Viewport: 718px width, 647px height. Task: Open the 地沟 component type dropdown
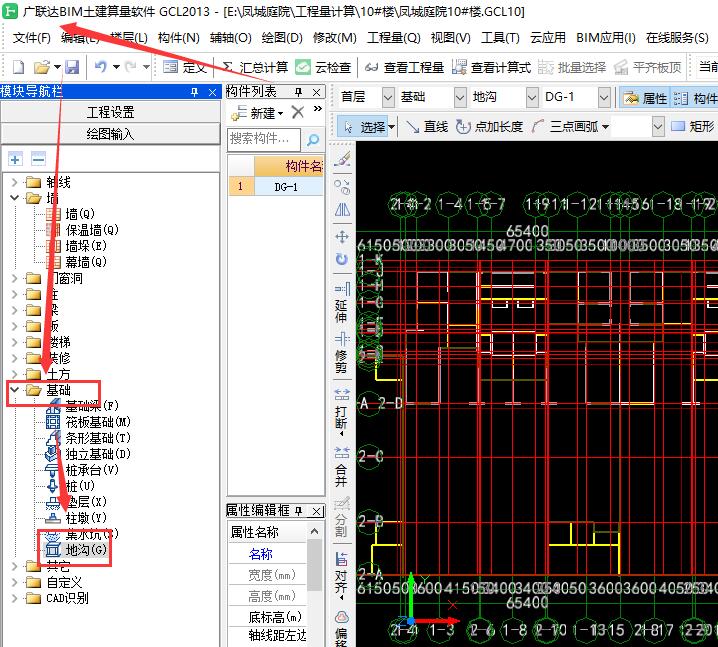(531, 97)
